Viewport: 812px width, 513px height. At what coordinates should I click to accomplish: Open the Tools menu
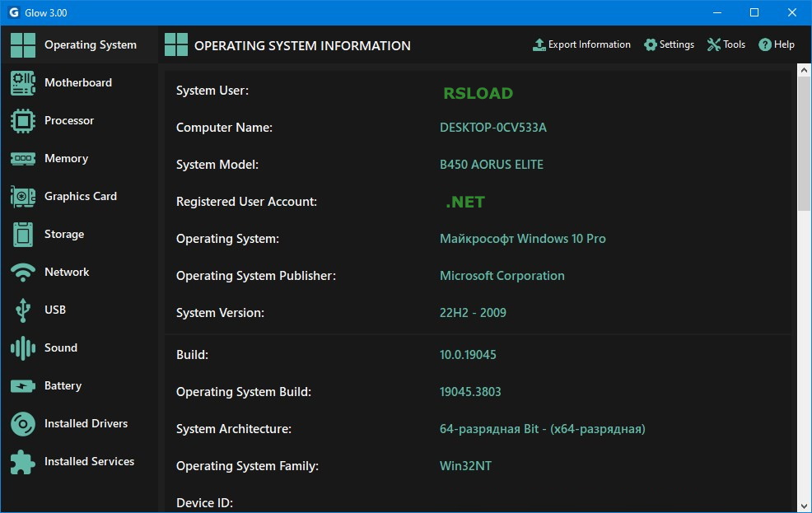726,44
